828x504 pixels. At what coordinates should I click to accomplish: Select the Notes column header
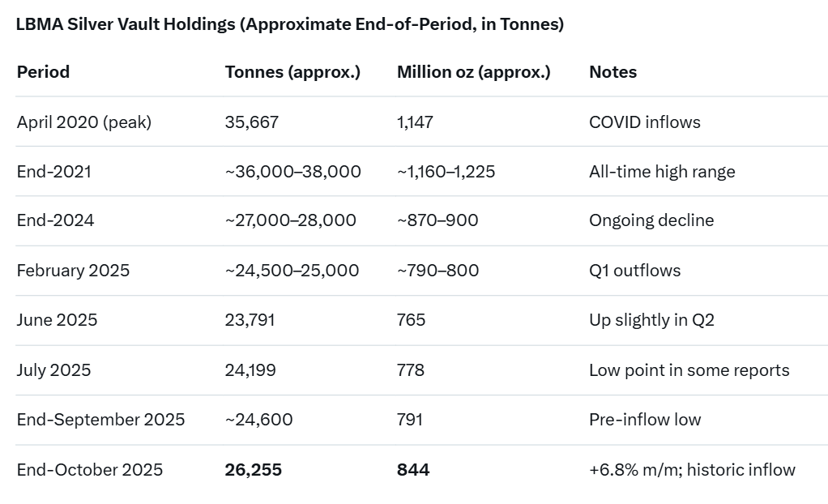[612, 72]
